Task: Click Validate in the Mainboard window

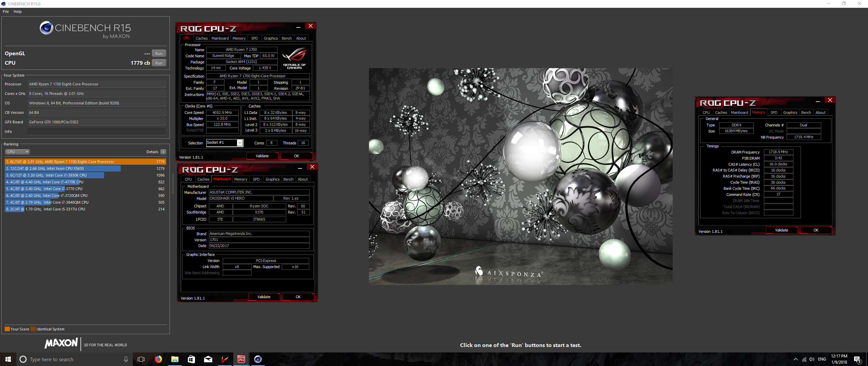Action: (x=264, y=297)
